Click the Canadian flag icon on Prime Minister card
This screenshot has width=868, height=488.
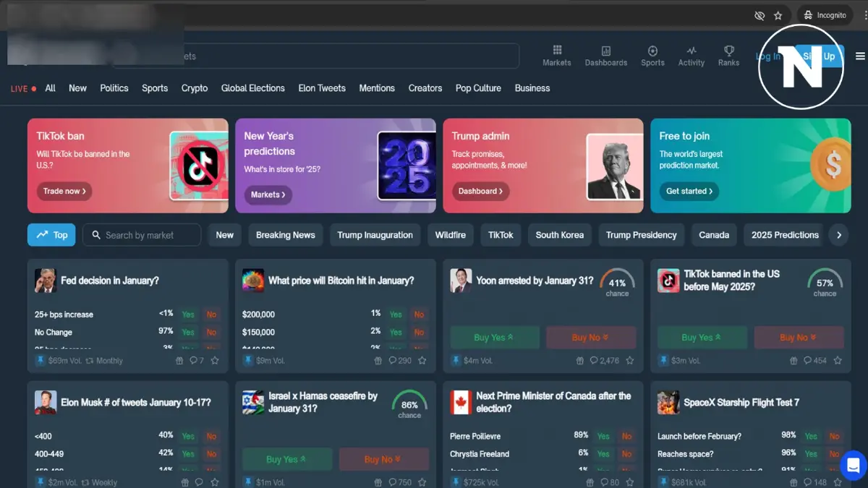click(461, 403)
